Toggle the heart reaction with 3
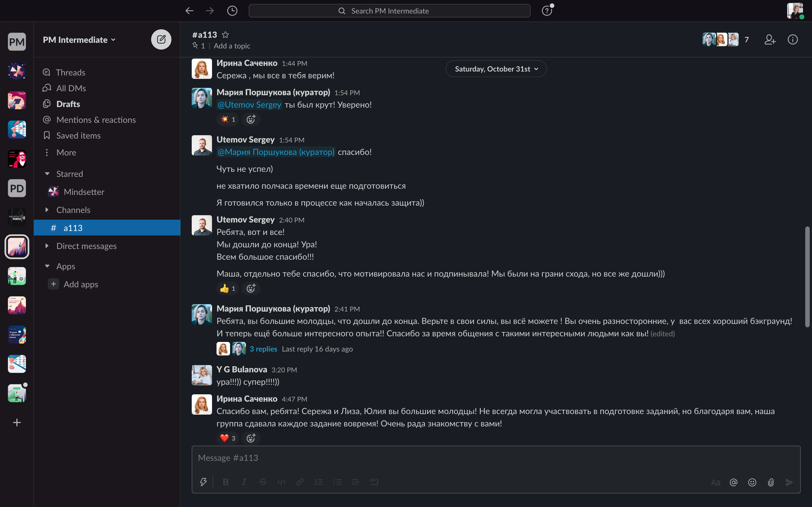 pos(228,438)
